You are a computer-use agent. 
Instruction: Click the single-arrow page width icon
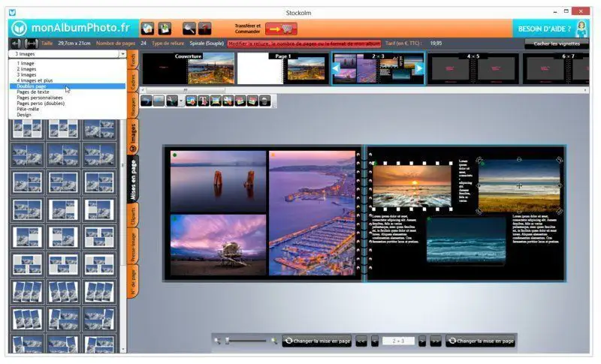click(16, 44)
